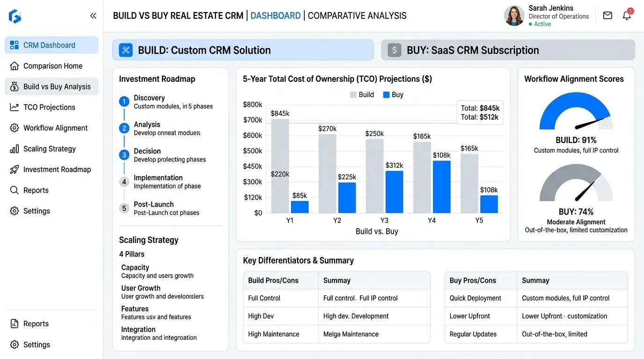Click Sarah Jenkins profile avatar
Viewport: 644px width, 359px height.
click(514, 15)
